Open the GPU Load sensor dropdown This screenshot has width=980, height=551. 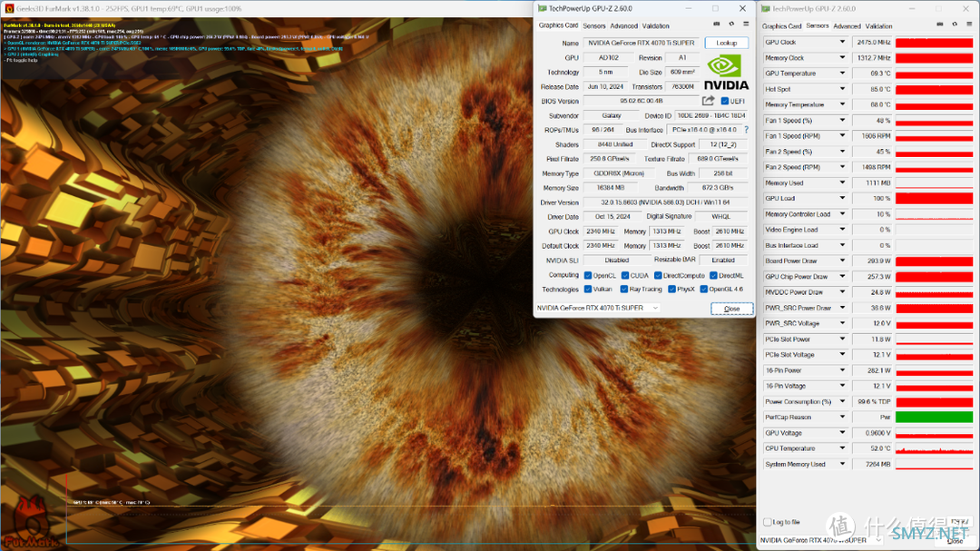[x=842, y=198]
